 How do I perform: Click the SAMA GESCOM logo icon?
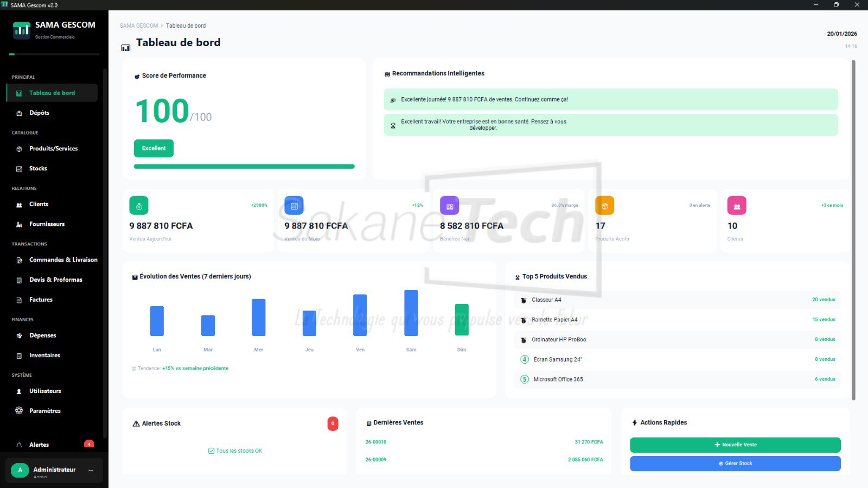tap(22, 30)
